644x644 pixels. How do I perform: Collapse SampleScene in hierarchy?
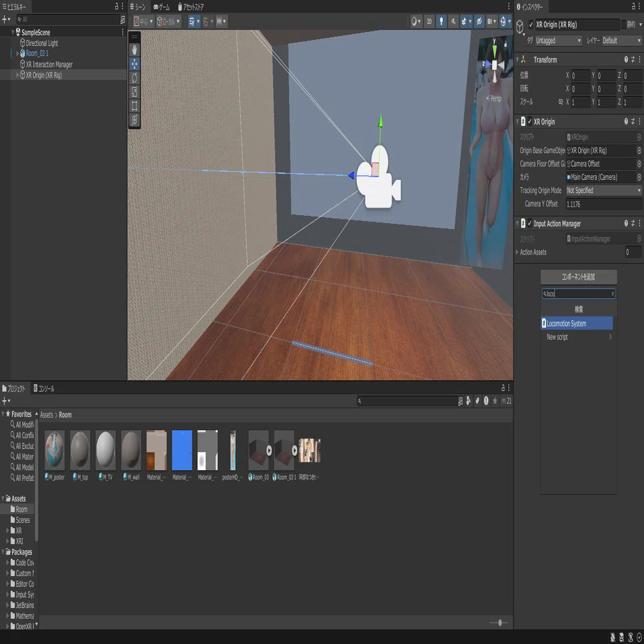(x=13, y=32)
